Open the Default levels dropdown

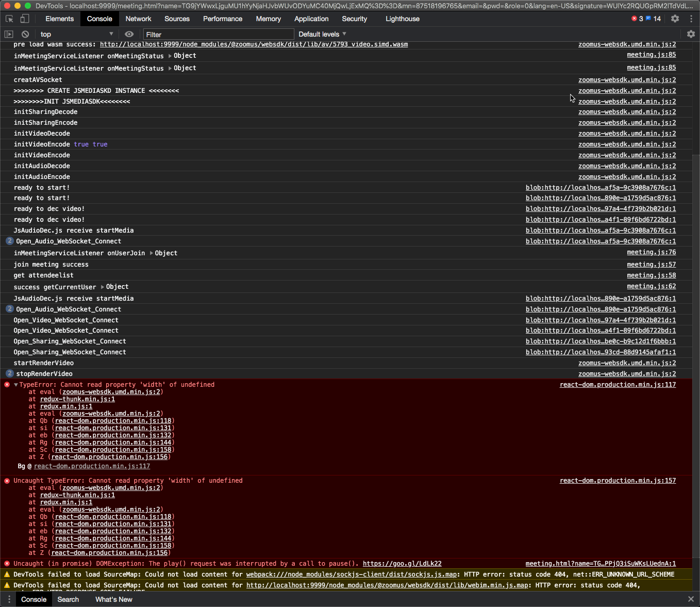(x=322, y=34)
